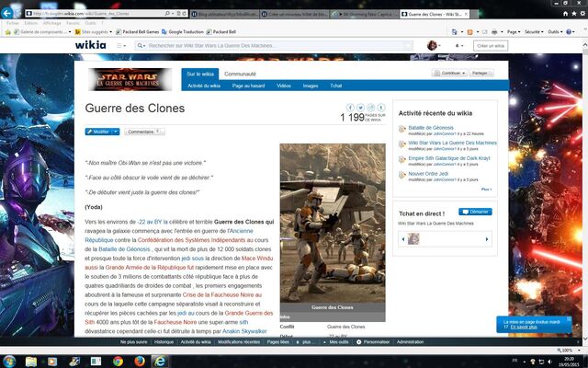Click Historique in bottom toolbar
Image resolution: width=588 pixels, height=368 pixels.
164,342
